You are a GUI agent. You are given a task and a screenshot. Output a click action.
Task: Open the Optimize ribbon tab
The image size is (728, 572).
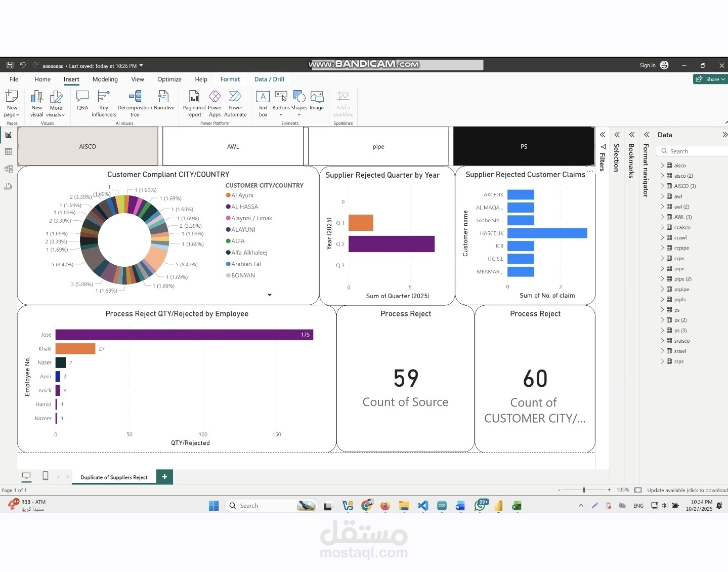point(169,79)
